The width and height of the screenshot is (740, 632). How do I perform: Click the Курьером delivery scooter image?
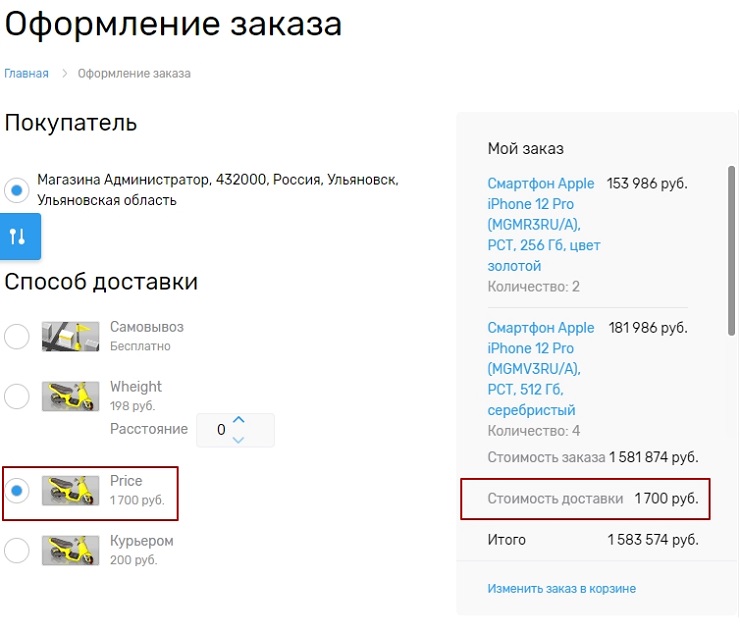70,550
